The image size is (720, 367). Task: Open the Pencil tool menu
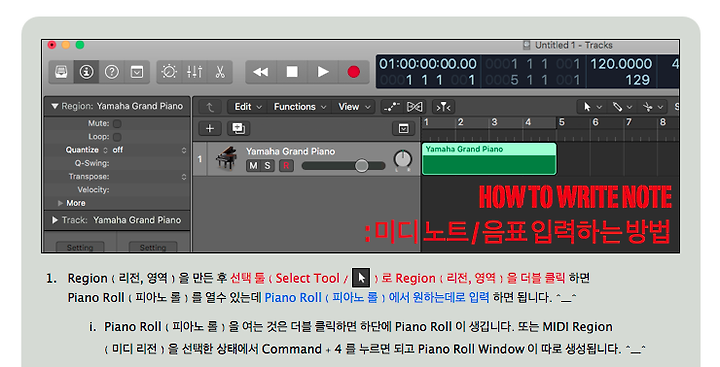click(x=622, y=107)
